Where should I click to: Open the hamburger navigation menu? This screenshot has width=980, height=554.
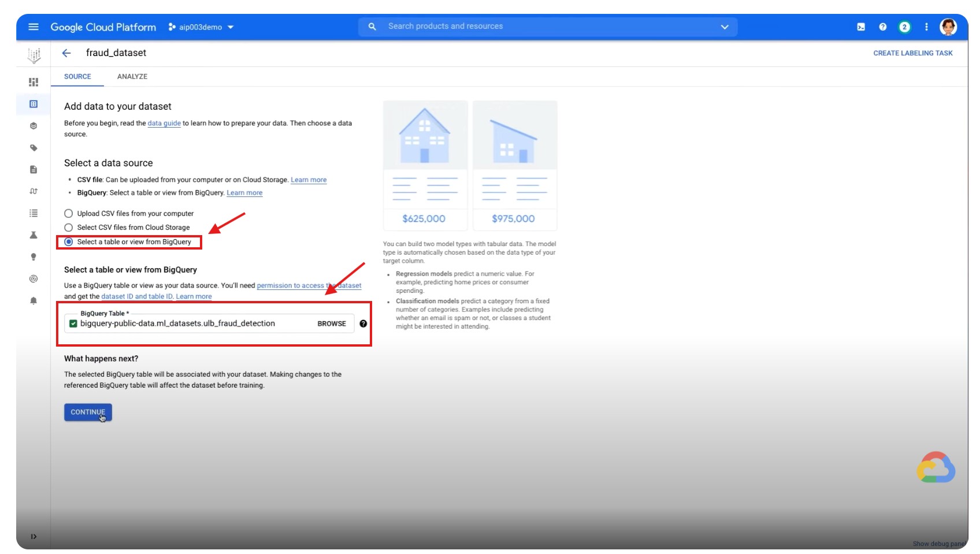tap(34, 27)
